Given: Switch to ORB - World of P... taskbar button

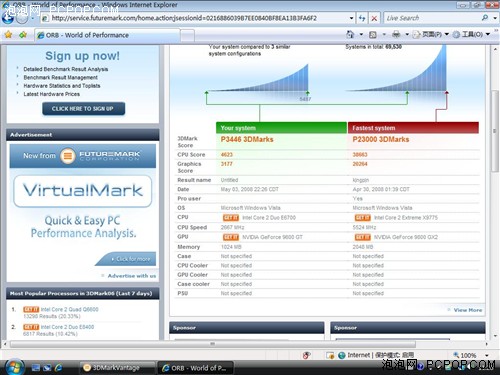Looking at the screenshot, I should pos(195,368).
